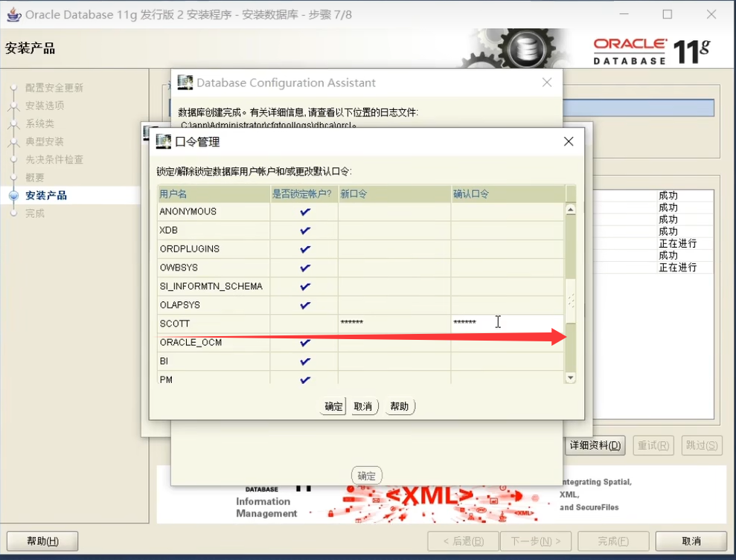Screen dimensions: 736x560
Task: Click 取消 in the 口令管理 dialog
Action: 363,406
